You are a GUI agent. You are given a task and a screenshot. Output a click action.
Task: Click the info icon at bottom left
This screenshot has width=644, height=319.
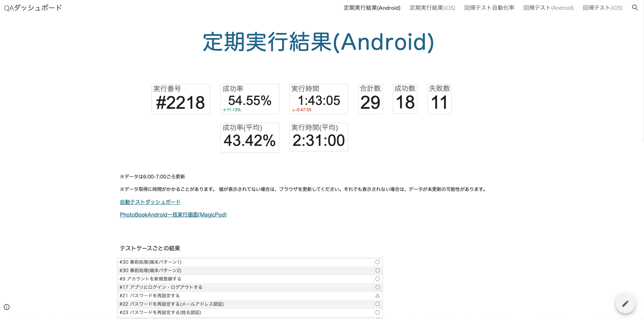(7, 307)
